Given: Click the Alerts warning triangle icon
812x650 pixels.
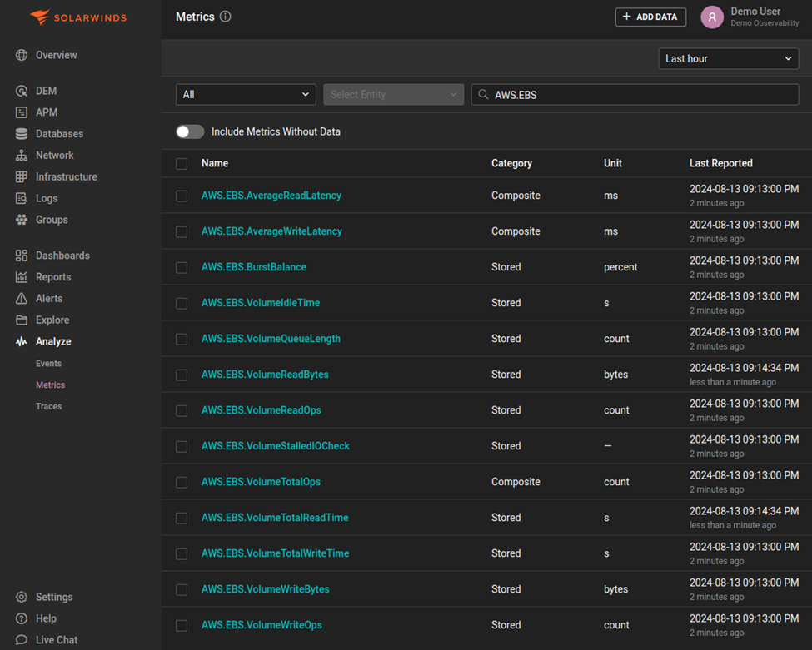Looking at the screenshot, I should coord(21,299).
